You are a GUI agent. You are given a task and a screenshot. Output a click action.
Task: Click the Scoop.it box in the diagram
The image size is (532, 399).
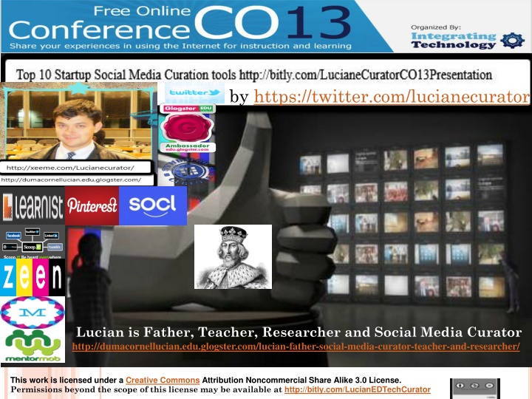click(x=33, y=247)
